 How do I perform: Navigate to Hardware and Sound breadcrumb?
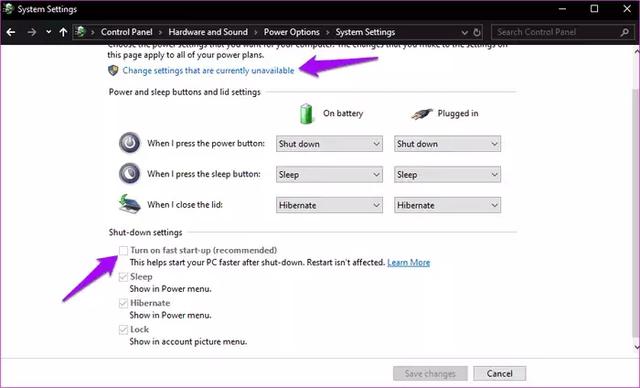coord(208,32)
